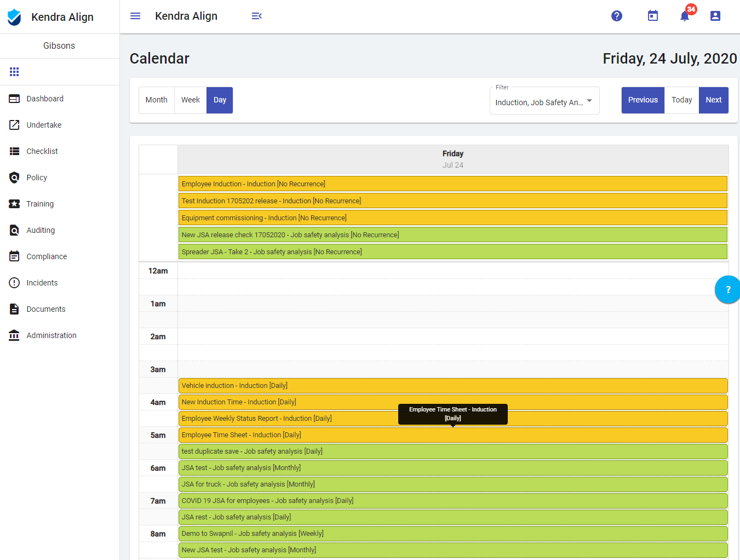
Task: Click the Policy sidebar icon
Action: tap(14, 178)
